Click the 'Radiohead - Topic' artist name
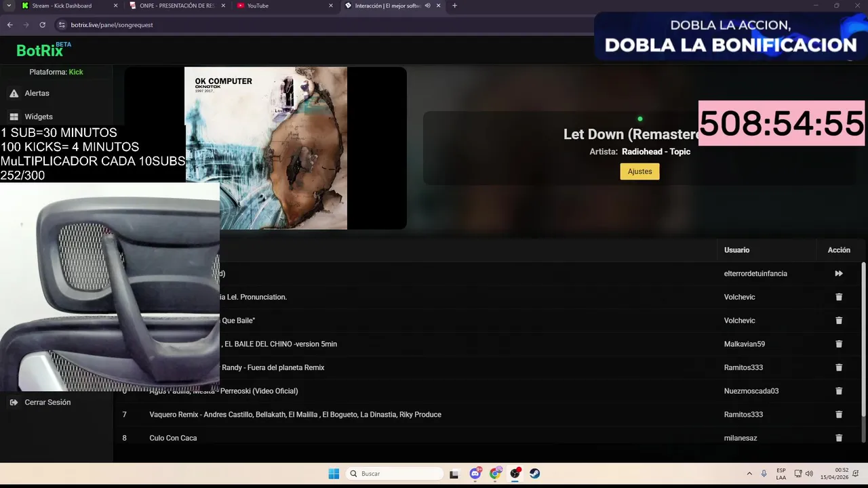Screen dimensions: 868x488 tap(656, 152)
